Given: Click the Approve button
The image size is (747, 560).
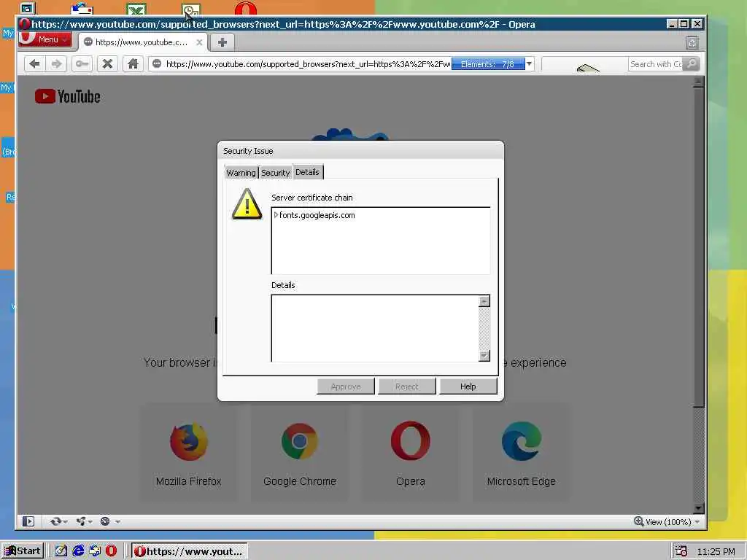Looking at the screenshot, I should pyautogui.click(x=346, y=386).
